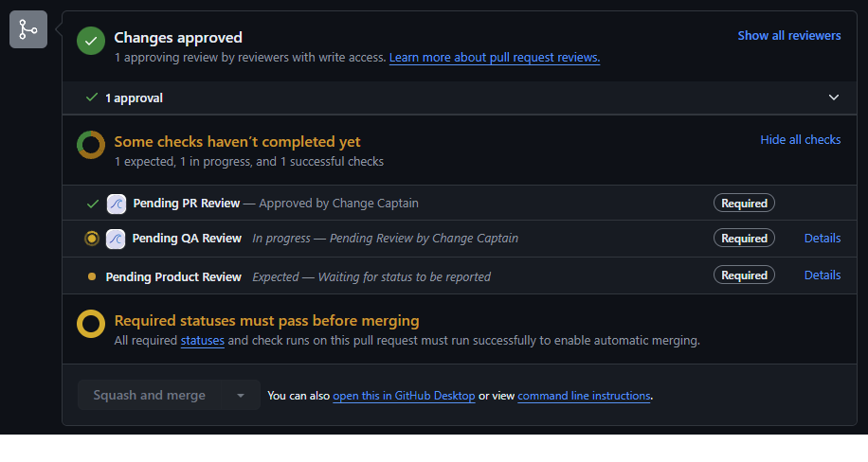Click the git merge branch icon
The height and width of the screenshot is (462, 868).
(x=28, y=29)
